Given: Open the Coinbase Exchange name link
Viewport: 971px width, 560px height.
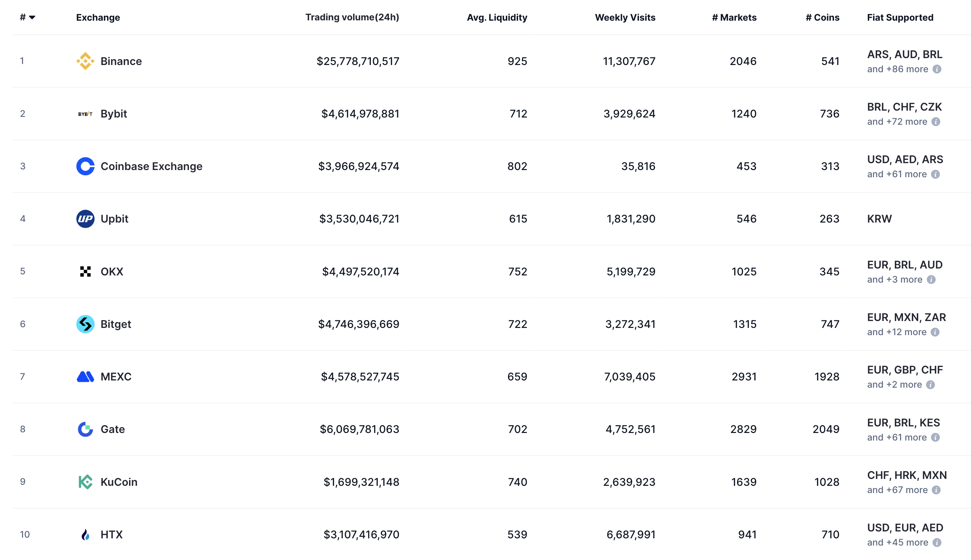Looking at the screenshot, I should [151, 166].
